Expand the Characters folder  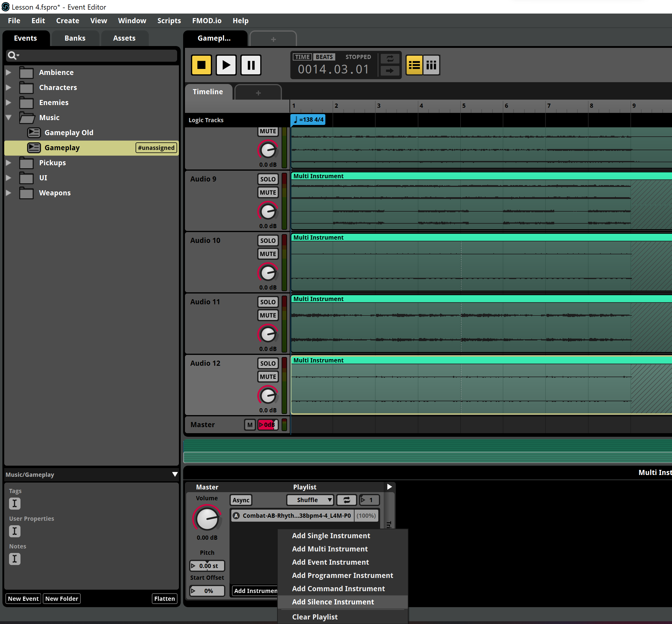pyautogui.click(x=8, y=88)
